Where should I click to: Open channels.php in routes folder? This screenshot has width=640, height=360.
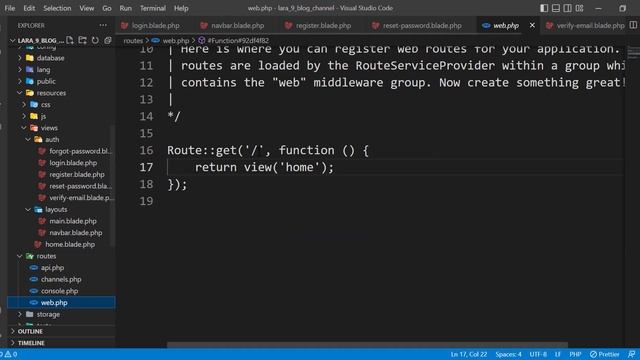click(56, 279)
